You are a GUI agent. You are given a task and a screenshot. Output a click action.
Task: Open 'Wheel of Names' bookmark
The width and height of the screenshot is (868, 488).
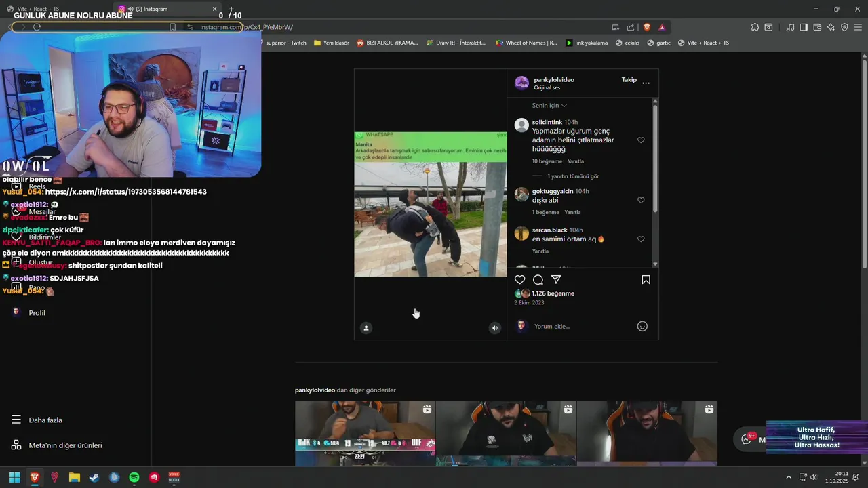[x=526, y=43]
